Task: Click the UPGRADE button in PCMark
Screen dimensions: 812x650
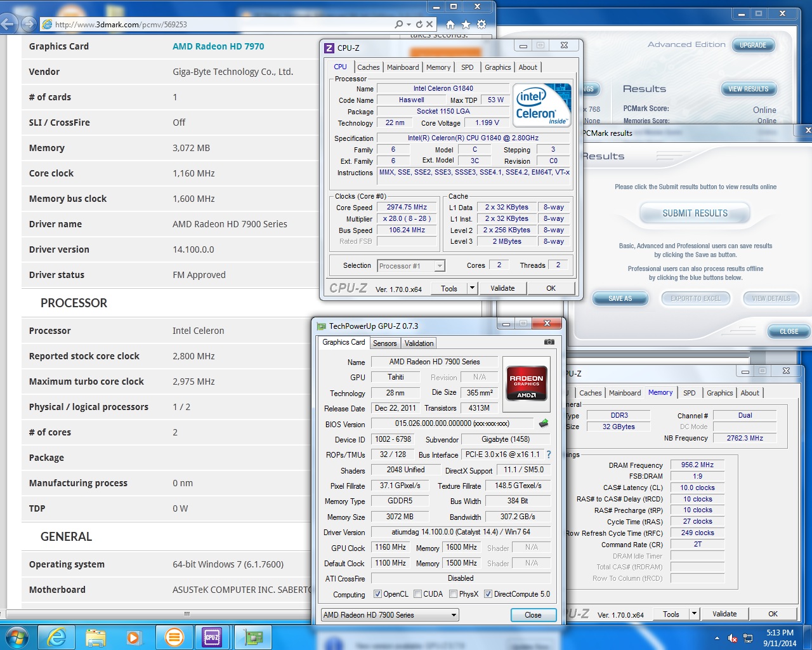Action: (x=753, y=45)
